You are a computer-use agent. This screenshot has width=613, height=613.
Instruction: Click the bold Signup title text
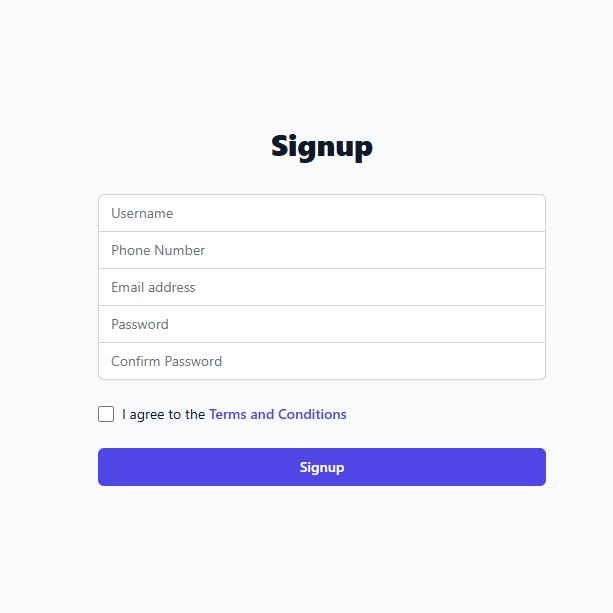[x=321, y=146]
